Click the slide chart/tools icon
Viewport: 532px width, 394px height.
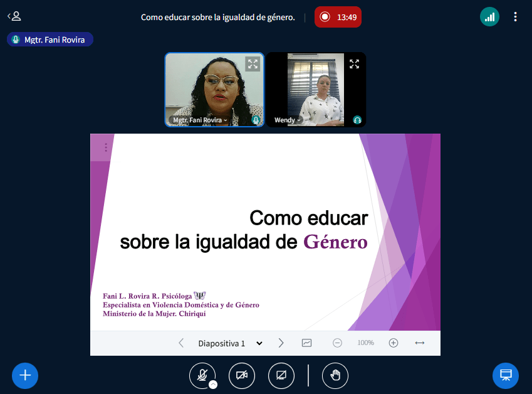306,343
